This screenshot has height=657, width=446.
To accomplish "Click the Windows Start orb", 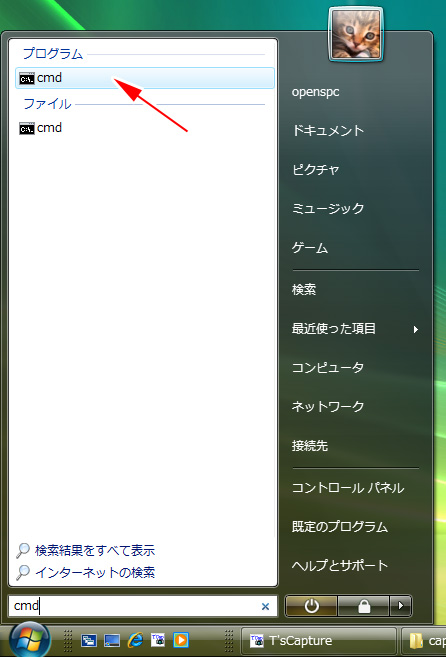I will (29, 640).
